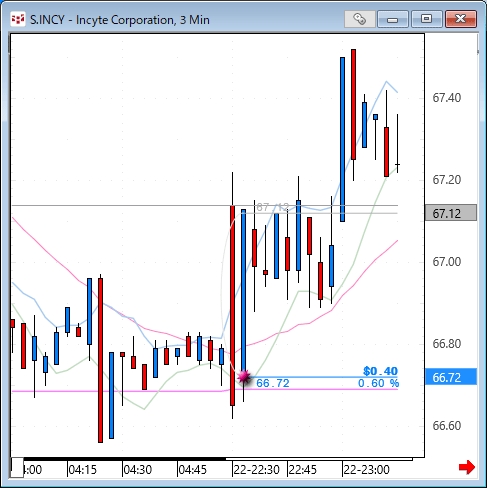Click the 22-23:00 time axis label
The image size is (487, 488).
coord(366,470)
